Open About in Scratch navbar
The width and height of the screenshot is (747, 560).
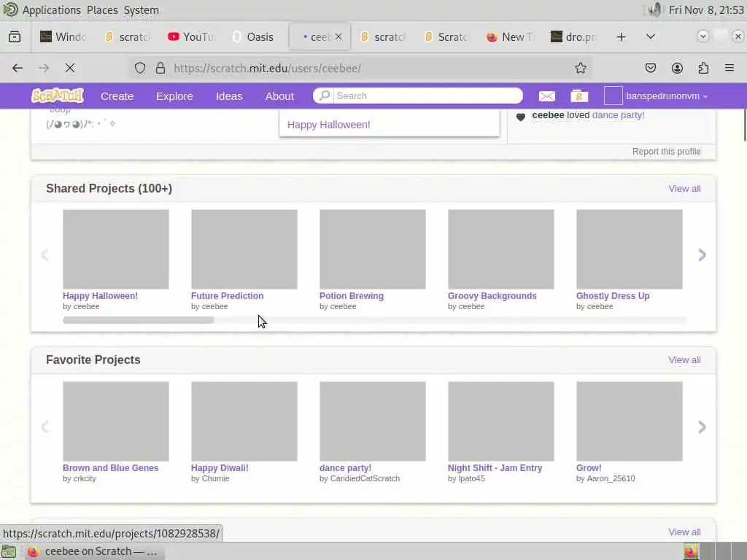[x=279, y=96]
